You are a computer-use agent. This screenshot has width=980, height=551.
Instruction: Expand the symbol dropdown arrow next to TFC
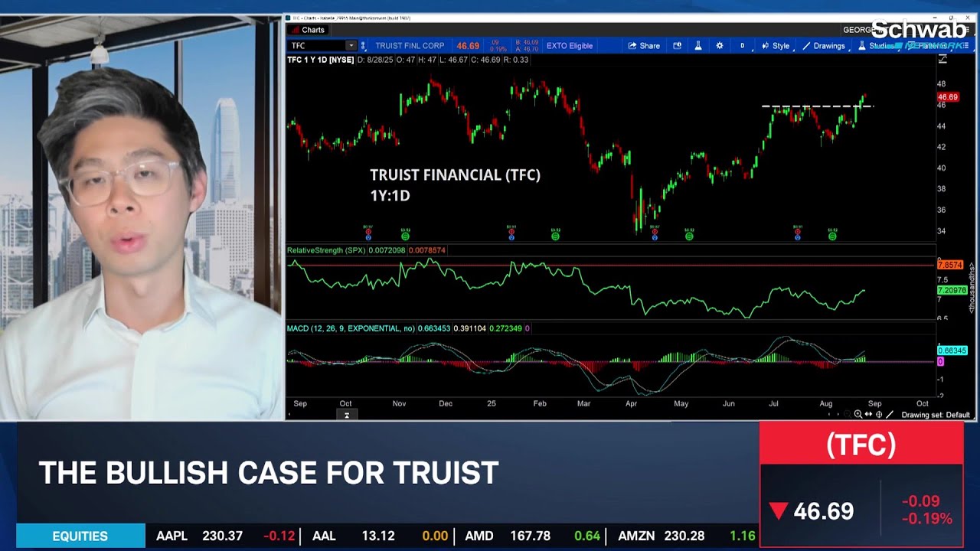coord(351,46)
